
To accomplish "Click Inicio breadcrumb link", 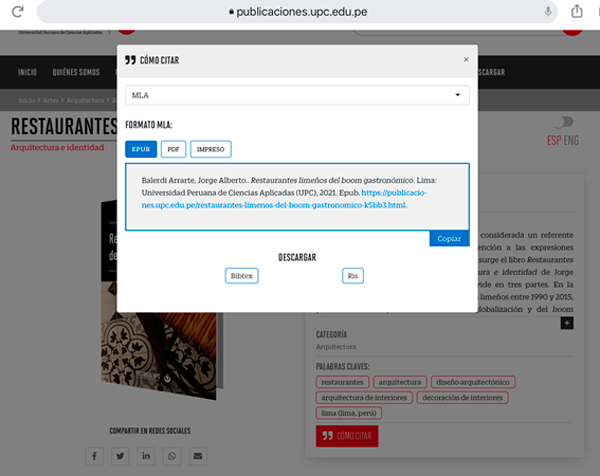I will (27, 100).
